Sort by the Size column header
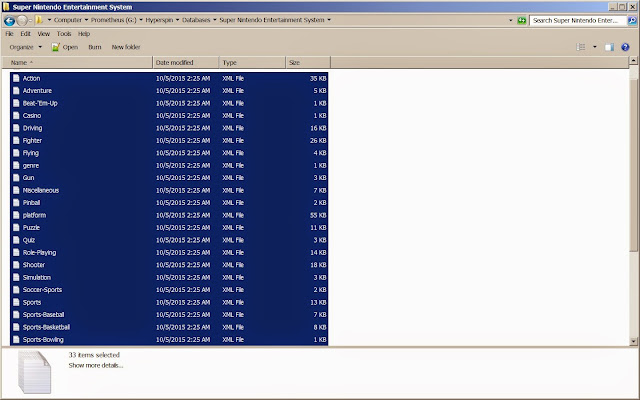 point(308,62)
